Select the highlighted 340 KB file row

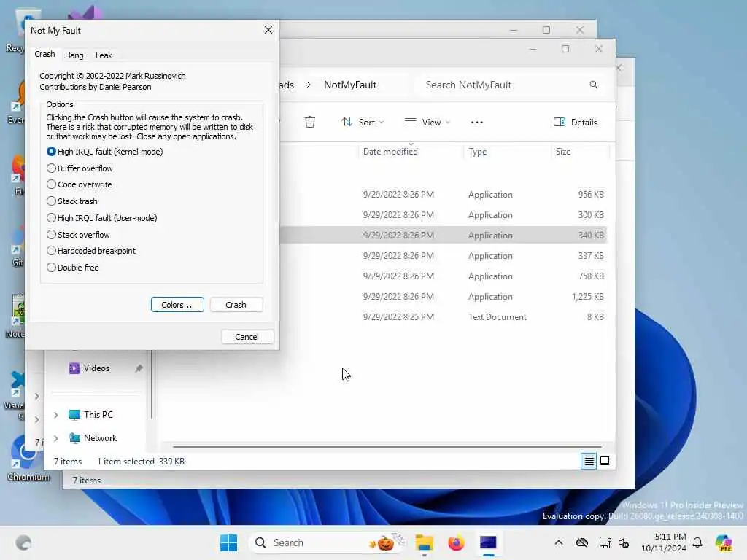[x=443, y=236]
